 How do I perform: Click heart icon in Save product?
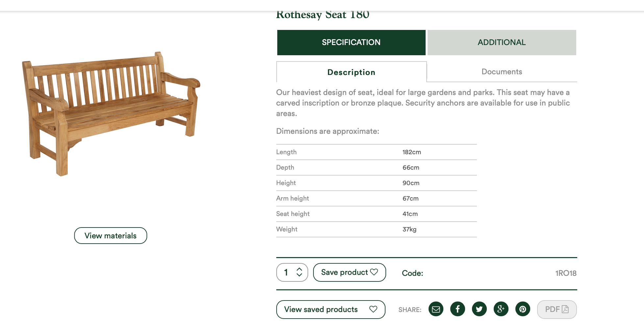coord(374,272)
